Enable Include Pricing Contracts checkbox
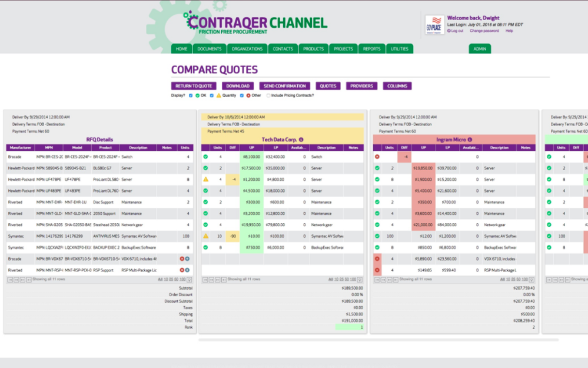 (268, 95)
